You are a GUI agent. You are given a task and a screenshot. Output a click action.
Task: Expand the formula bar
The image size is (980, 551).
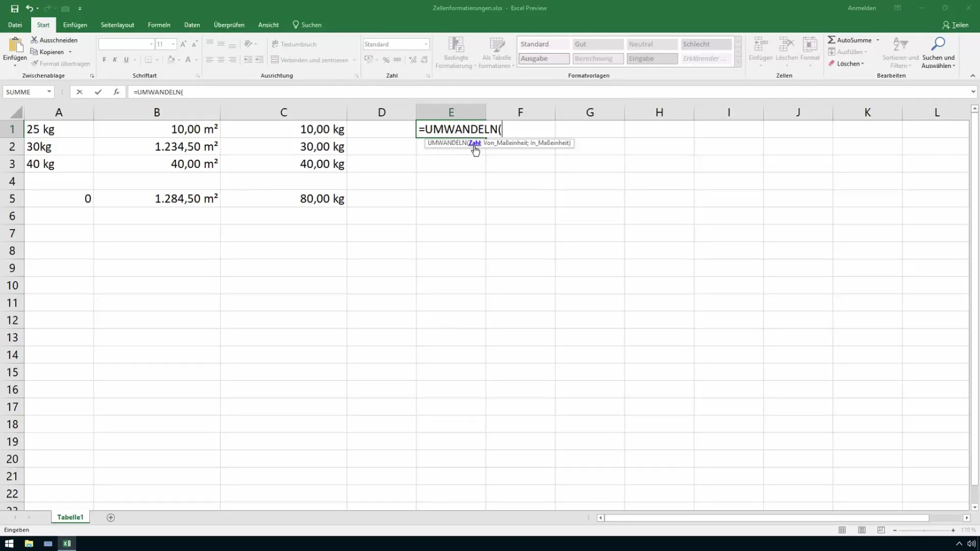973,92
